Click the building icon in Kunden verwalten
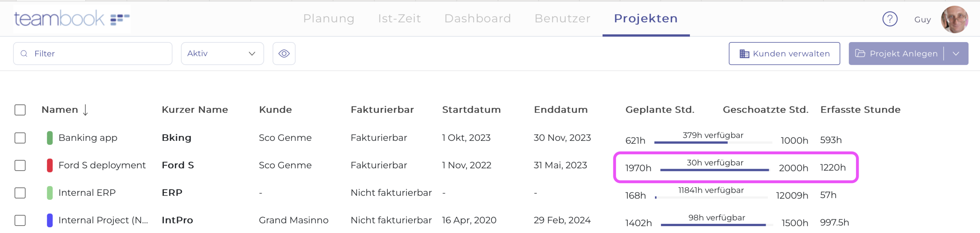Screen dimensions: 980x233 pos(744,54)
